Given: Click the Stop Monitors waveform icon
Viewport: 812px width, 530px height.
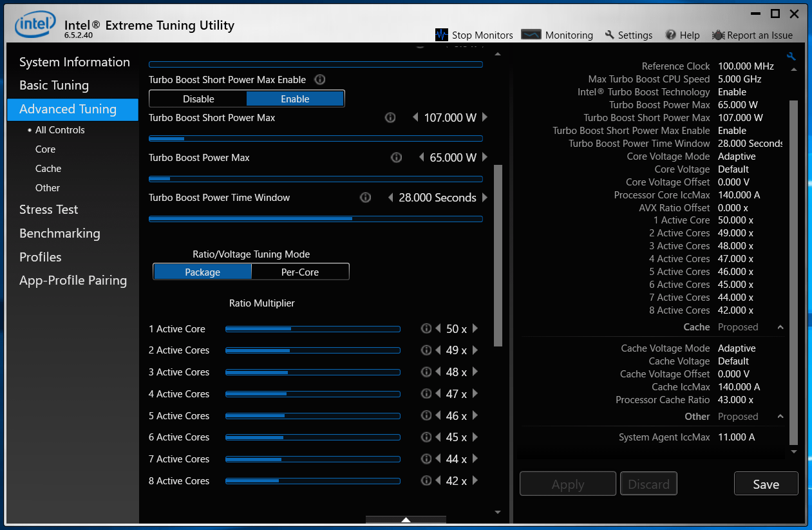Looking at the screenshot, I should tap(442, 35).
